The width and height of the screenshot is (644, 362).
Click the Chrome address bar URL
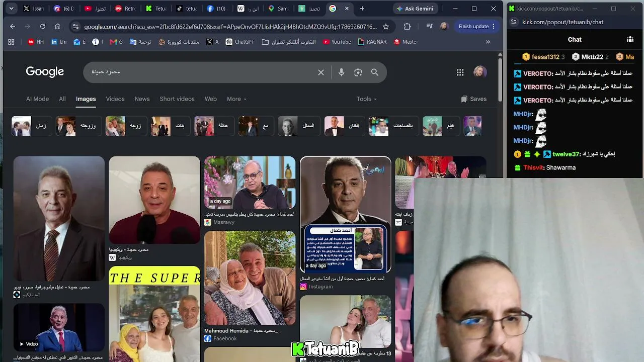pos(230,27)
